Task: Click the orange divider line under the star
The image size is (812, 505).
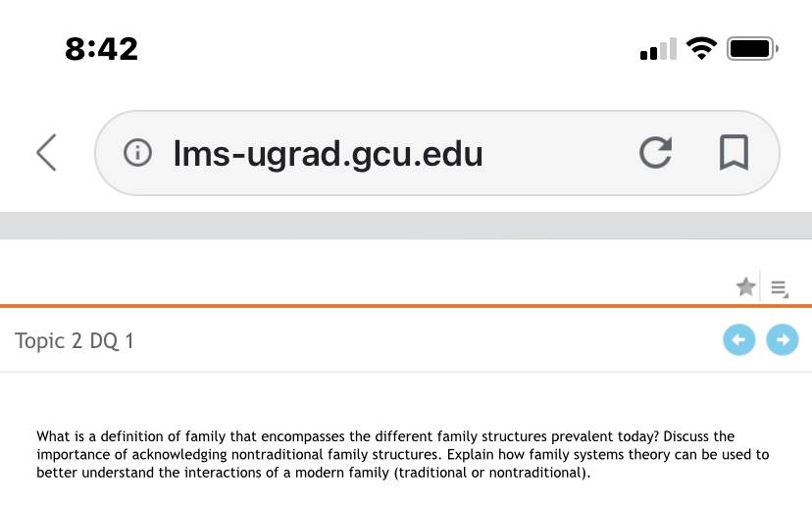Action: [x=406, y=306]
